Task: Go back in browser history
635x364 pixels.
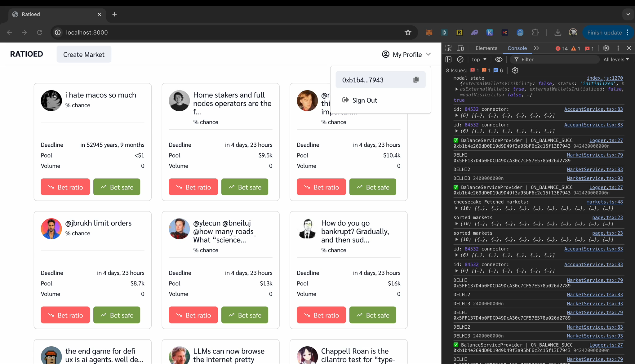Action: click(x=9, y=33)
